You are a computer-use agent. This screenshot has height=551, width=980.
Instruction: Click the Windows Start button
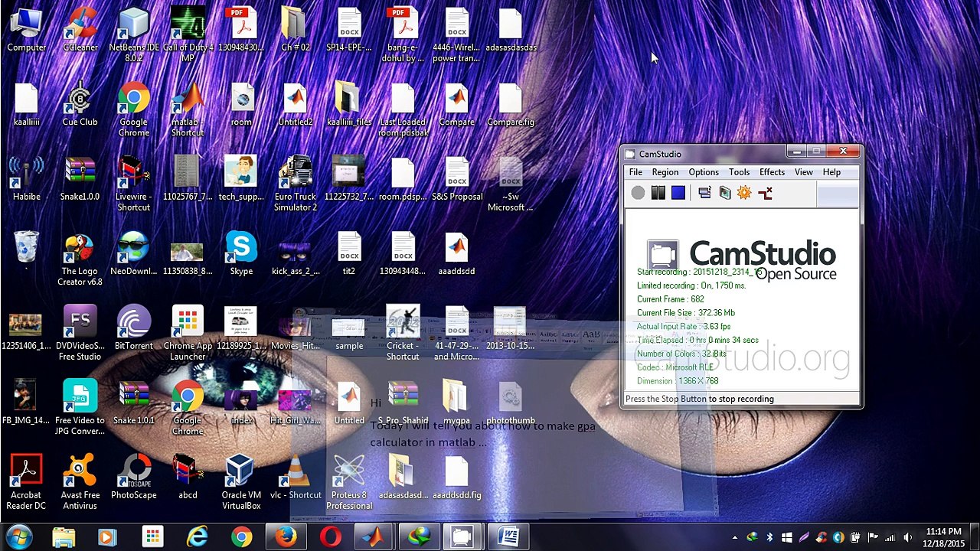[x=18, y=537]
